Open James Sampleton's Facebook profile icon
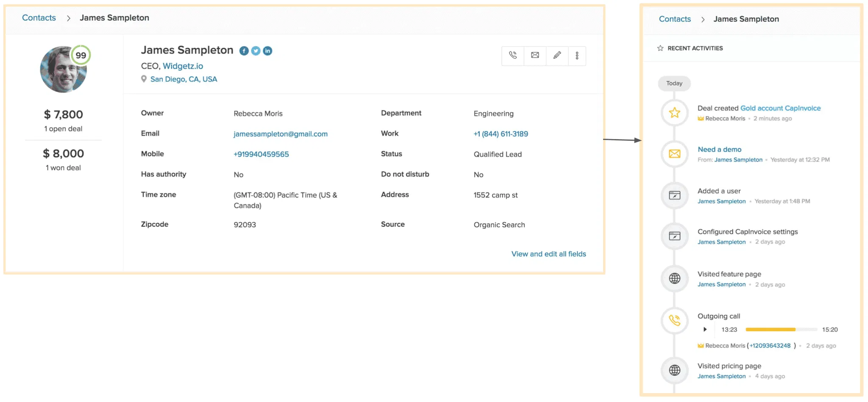The width and height of the screenshot is (868, 402). point(244,51)
